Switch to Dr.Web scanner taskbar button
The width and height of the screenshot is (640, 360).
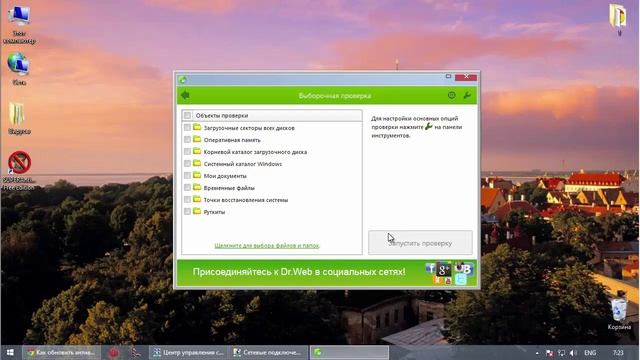(x=349, y=353)
